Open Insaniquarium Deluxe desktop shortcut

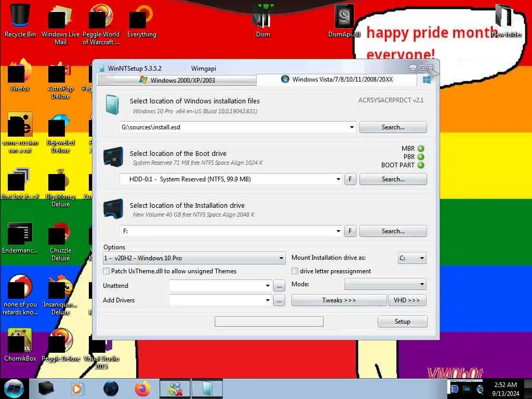click(x=60, y=295)
